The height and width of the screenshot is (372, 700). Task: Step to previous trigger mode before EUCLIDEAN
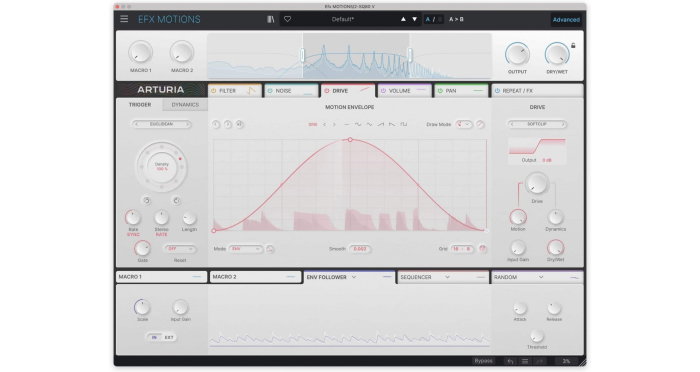[x=136, y=124]
